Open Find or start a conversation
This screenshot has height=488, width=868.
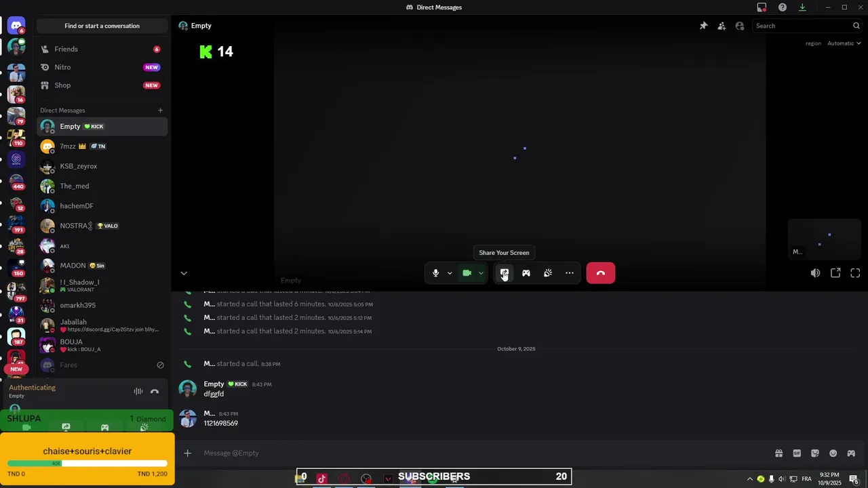pos(102,26)
